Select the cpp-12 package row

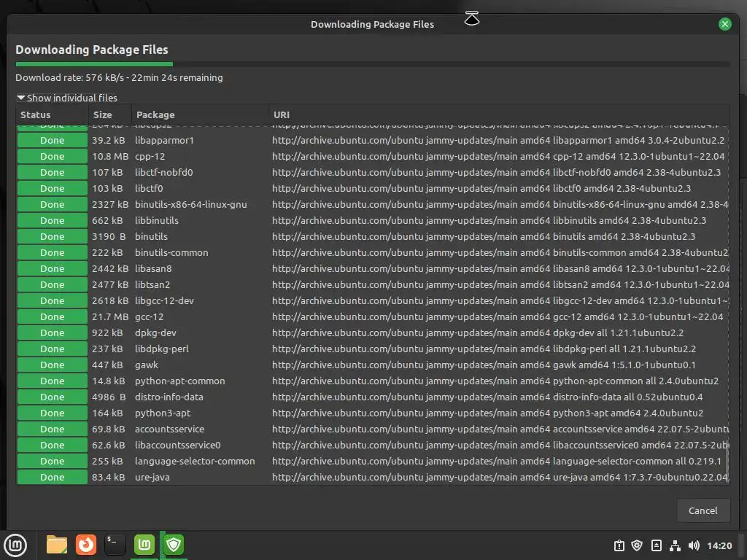[x=373, y=156]
